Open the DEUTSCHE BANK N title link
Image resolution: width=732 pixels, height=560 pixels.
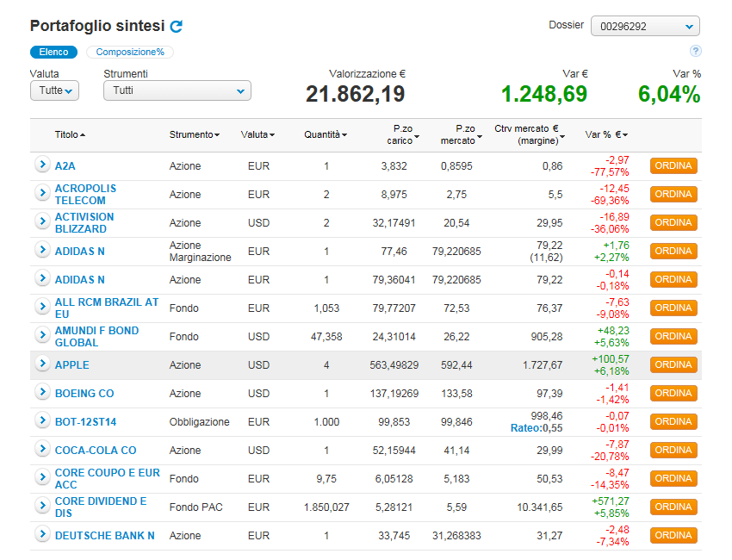(x=104, y=536)
